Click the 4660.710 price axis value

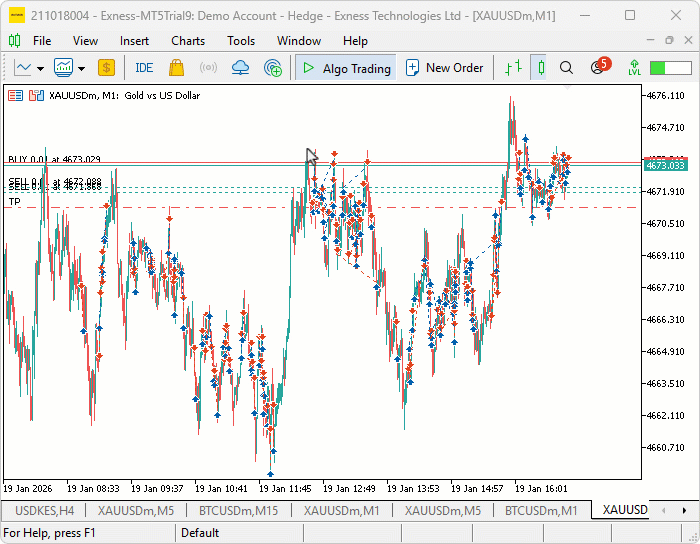coord(666,448)
